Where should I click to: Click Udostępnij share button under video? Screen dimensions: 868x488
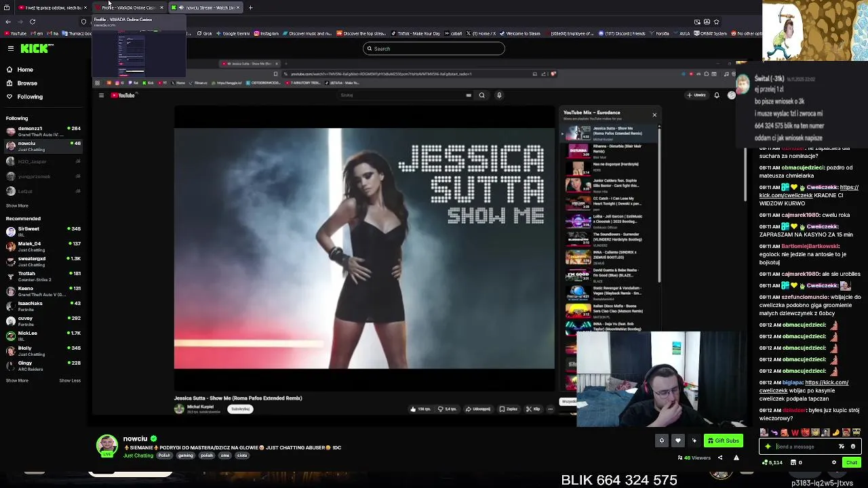(478, 409)
